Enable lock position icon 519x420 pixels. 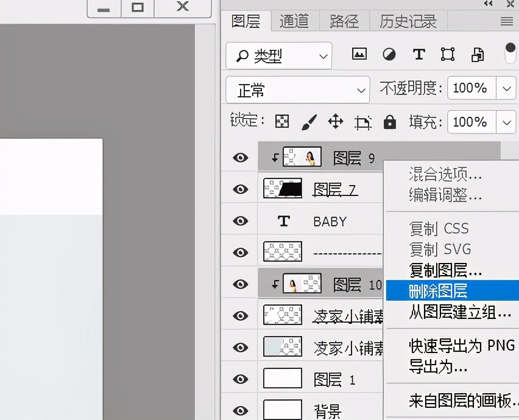point(335,122)
